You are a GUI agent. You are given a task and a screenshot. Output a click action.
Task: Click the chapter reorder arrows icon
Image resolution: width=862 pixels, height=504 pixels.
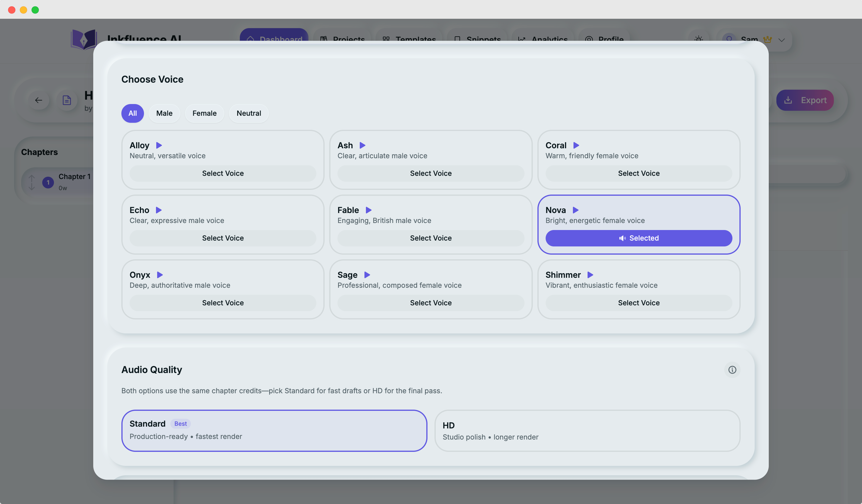pos(31,182)
